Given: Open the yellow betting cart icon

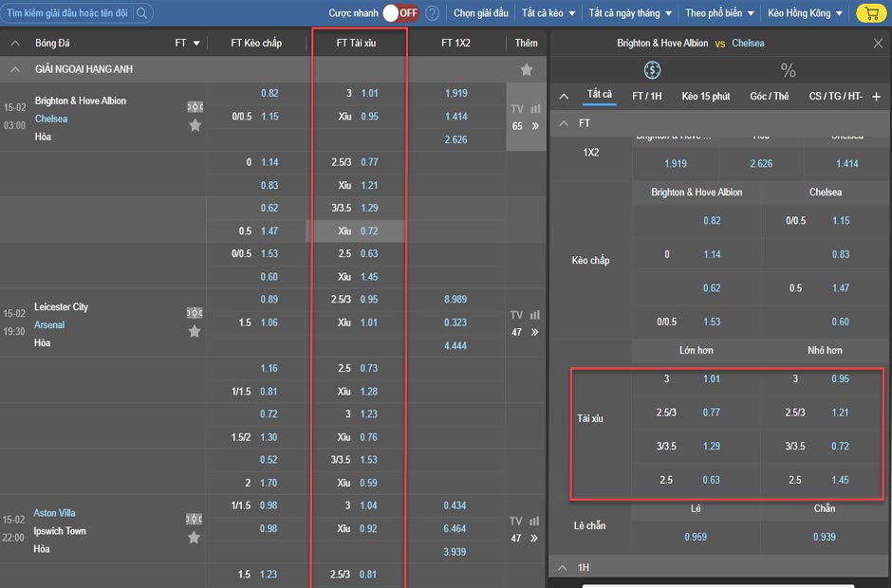Looking at the screenshot, I should tap(871, 12).
